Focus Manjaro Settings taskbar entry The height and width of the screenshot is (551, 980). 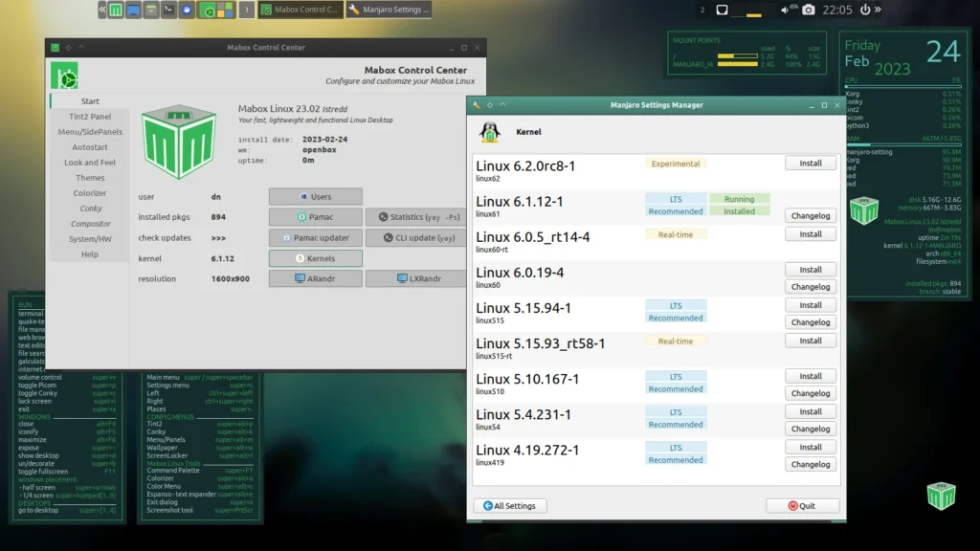pyautogui.click(x=390, y=10)
